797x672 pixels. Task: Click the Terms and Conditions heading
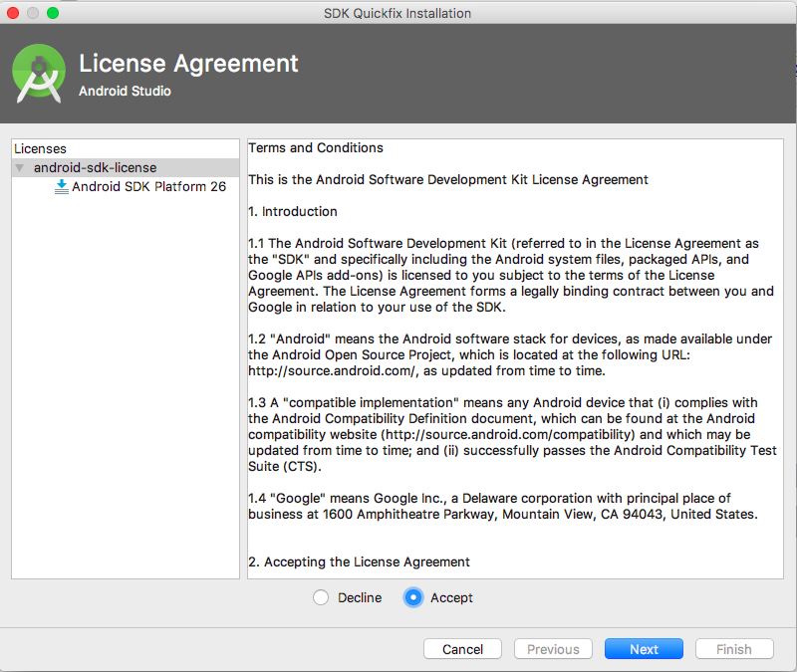pyautogui.click(x=316, y=147)
